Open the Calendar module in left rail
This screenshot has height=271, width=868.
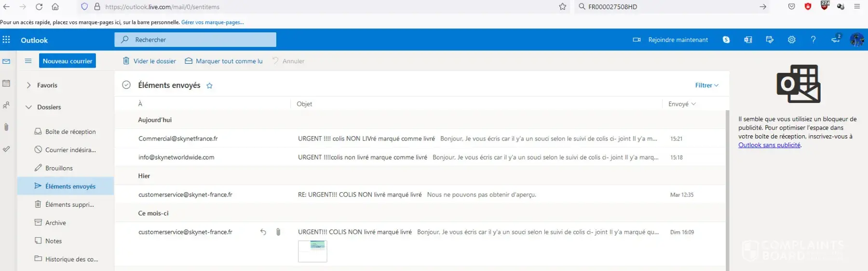click(x=6, y=83)
